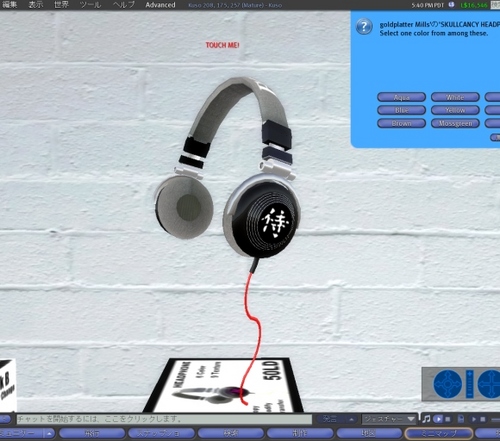Viewport: 500px width, 441px height.
Task: Click the 制作 build toolbar button
Action: coord(300,433)
